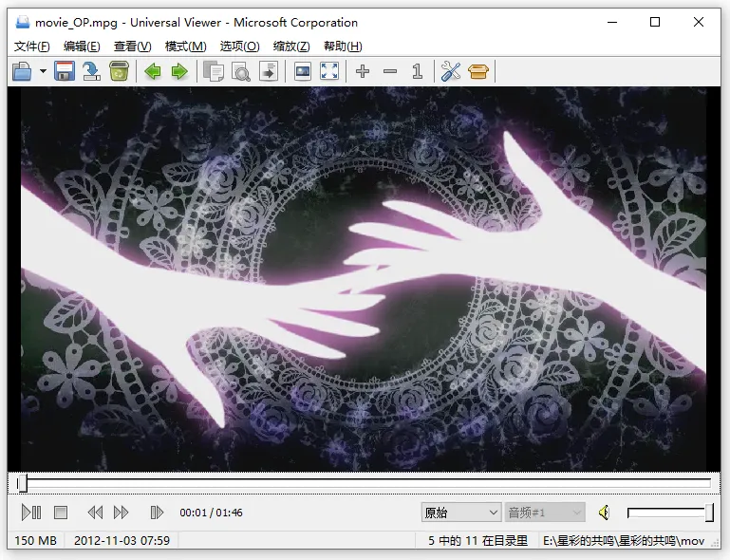Click the blue arrow move-file toolbar icon
Image resolution: width=730 pixels, height=560 pixels.
click(x=92, y=72)
